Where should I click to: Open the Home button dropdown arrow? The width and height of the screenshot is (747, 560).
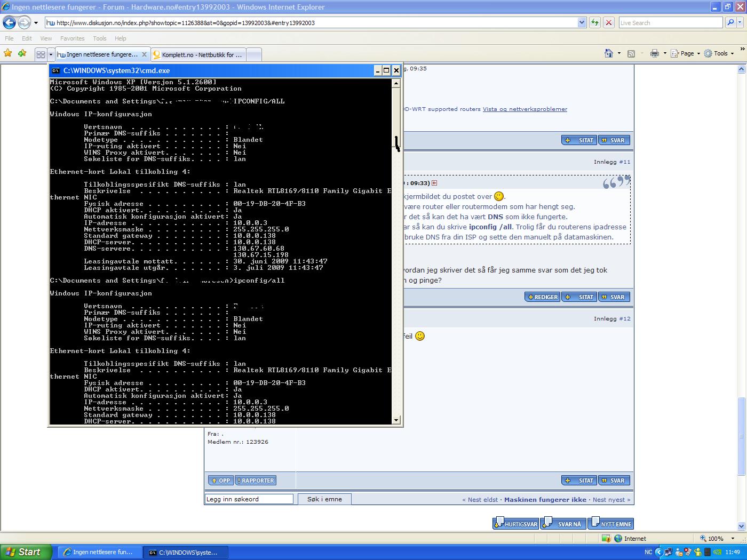click(619, 53)
